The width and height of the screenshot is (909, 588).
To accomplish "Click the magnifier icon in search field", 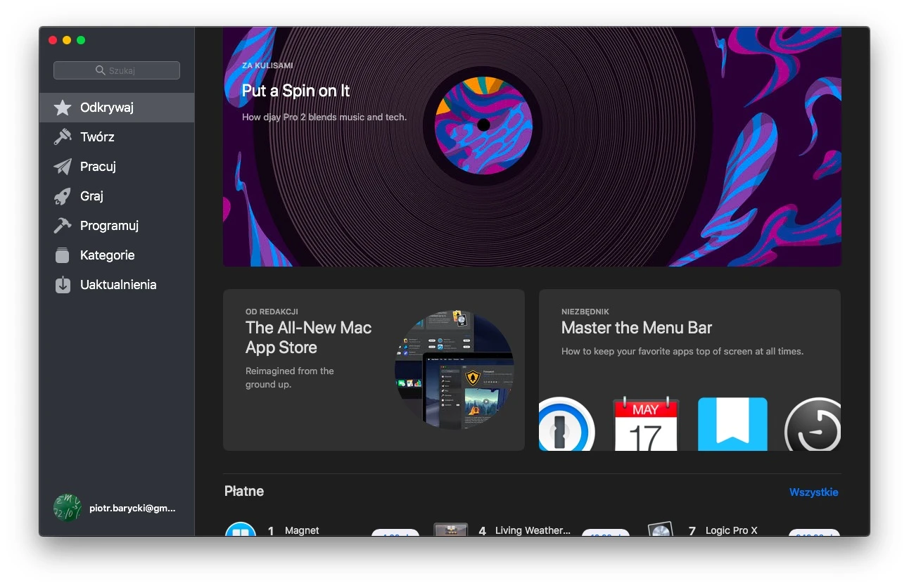I will click(101, 70).
